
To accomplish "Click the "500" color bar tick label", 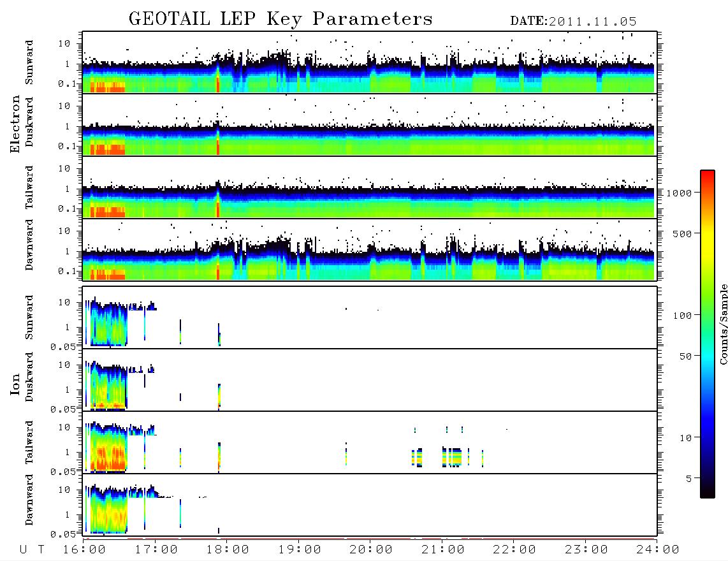I will point(682,233).
